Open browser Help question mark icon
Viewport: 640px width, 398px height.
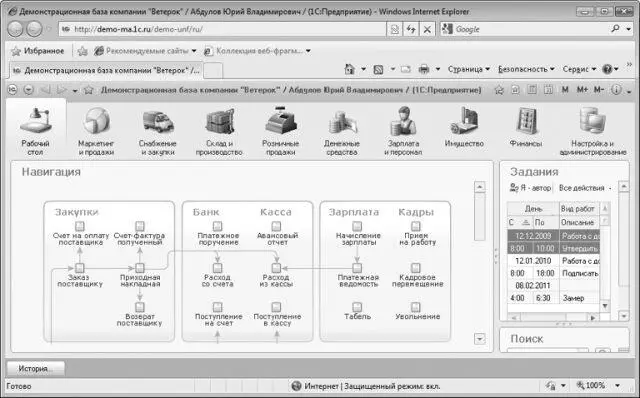607,69
